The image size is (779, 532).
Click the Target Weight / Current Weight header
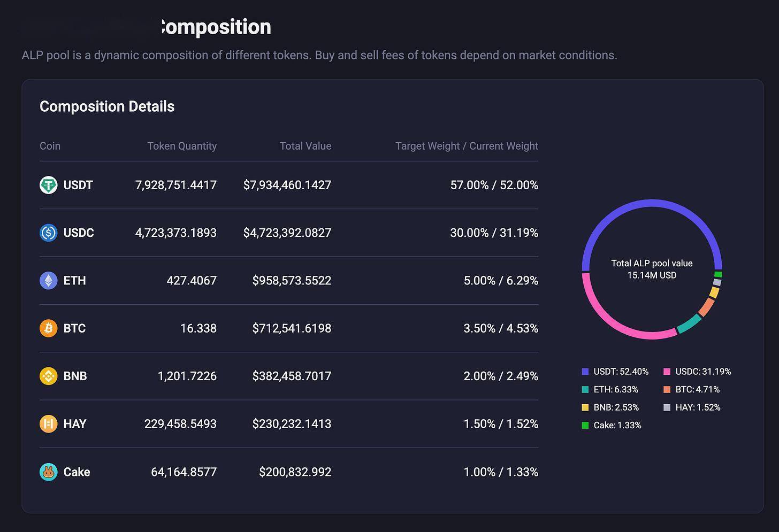pyautogui.click(x=467, y=146)
